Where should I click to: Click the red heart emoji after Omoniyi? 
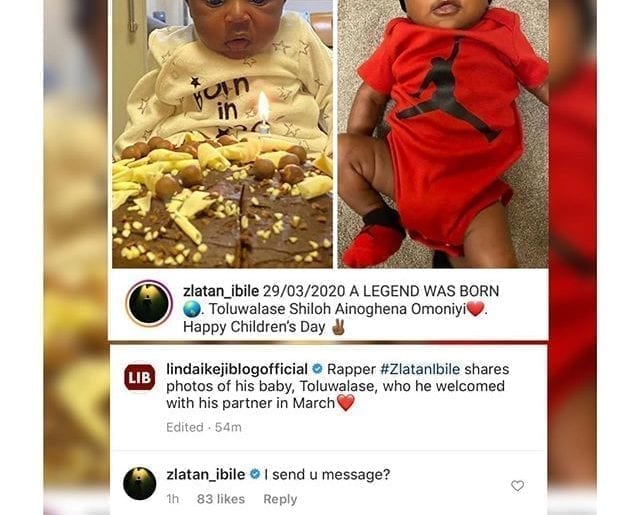tap(475, 309)
